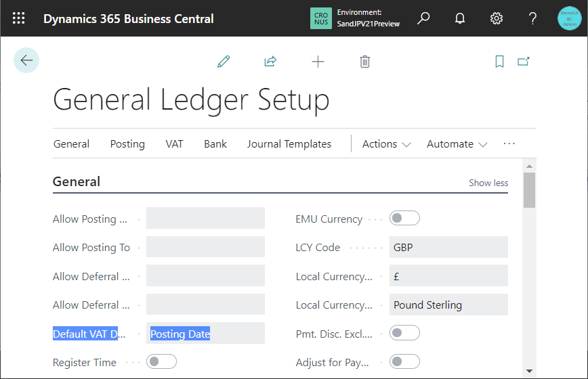Open the search magnifier icon
The image size is (588, 379).
coord(423,18)
